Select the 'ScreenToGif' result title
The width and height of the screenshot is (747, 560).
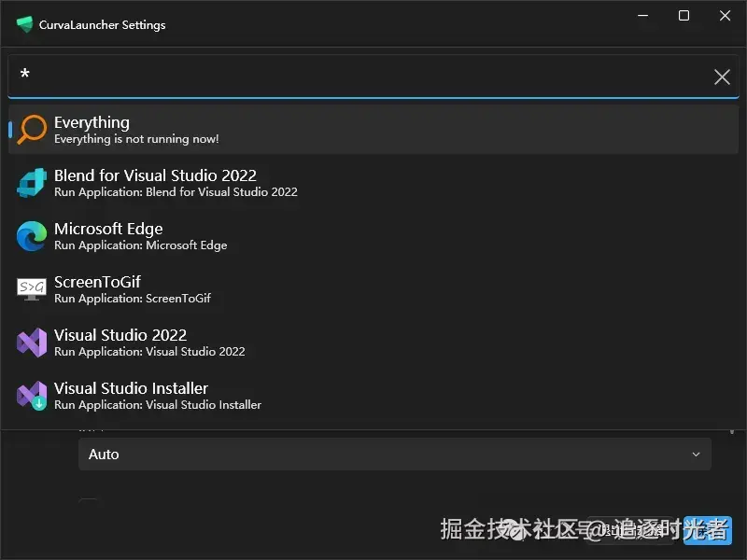pyautogui.click(x=97, y=282)
